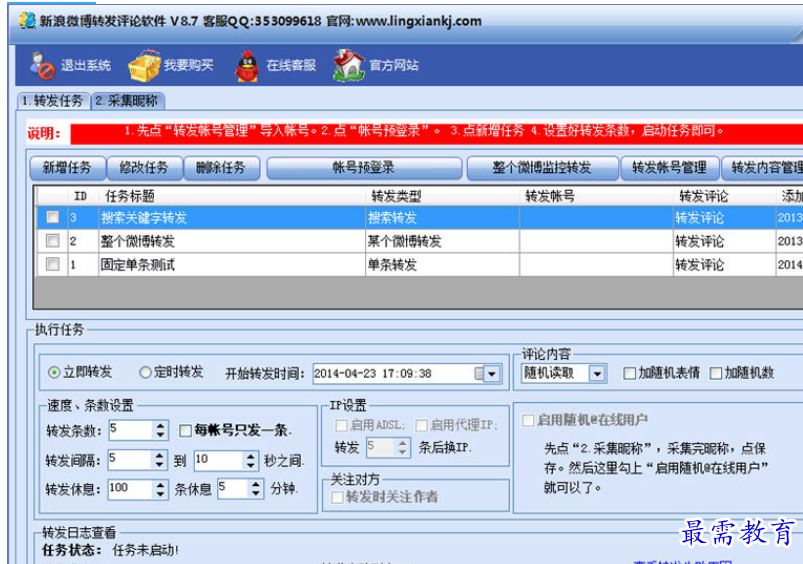Click the 帐号预登录 button
The image size is (803, 564).
coord(364,168)
